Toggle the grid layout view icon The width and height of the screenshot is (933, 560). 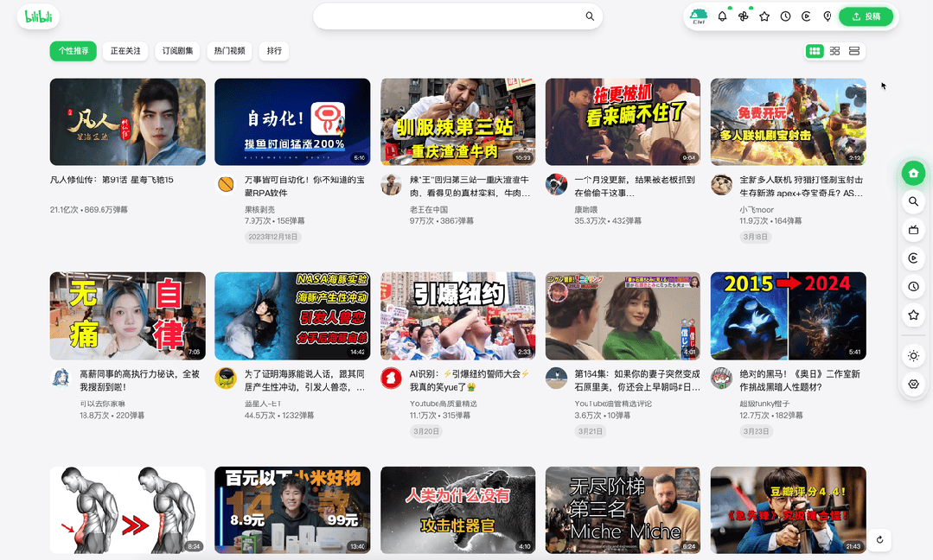814,51
